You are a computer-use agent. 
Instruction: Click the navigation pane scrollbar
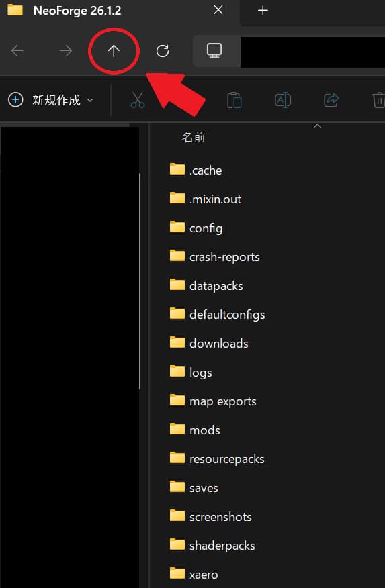(x=140, y=281)
